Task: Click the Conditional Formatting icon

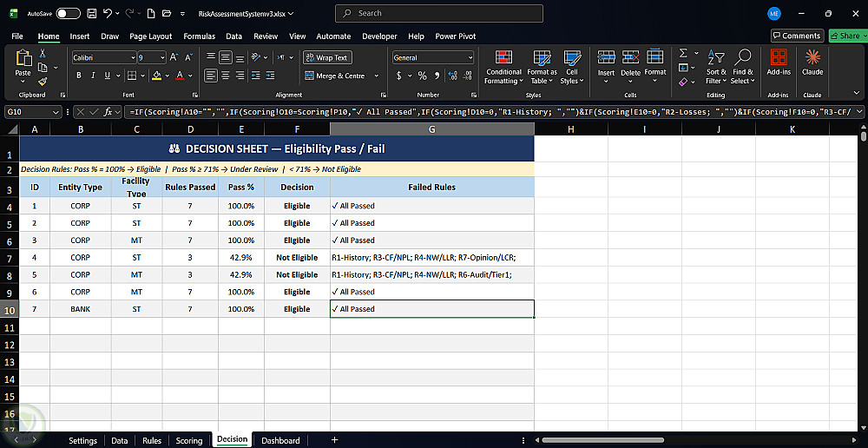Action: coord(503,57)
